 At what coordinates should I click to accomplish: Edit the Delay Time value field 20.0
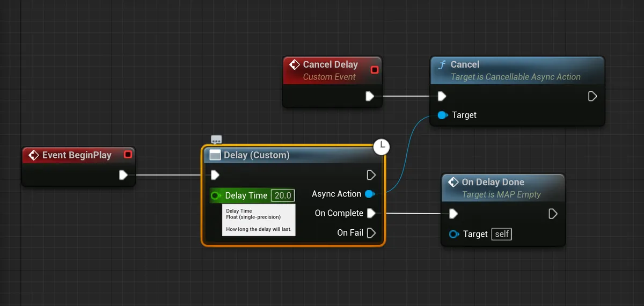tap(283, 195)
